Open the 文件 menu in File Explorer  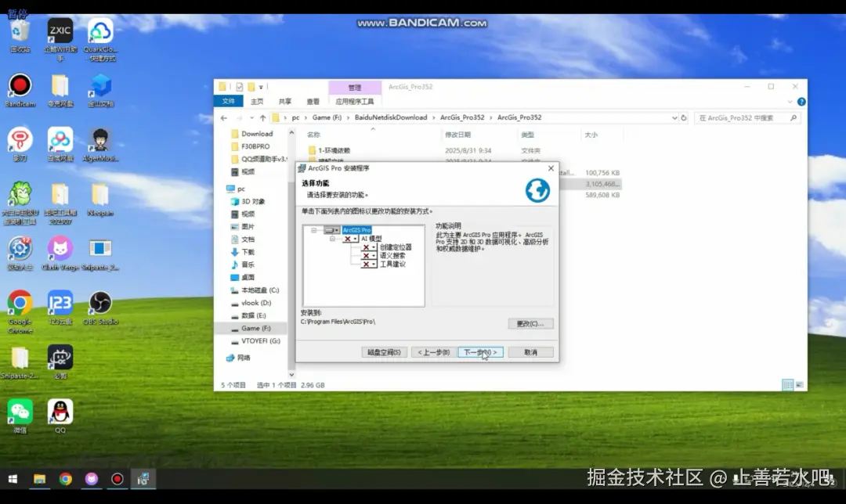[x=228, y=101]
